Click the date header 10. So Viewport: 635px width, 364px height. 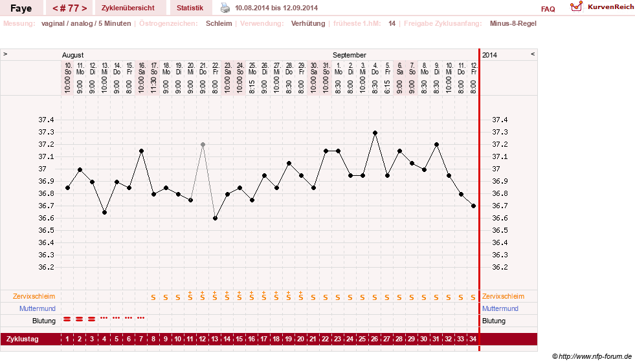67,69
